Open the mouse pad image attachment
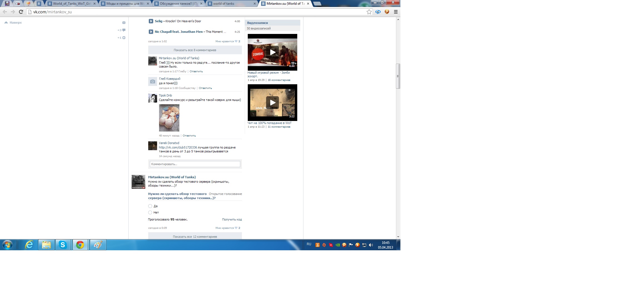This screenshot has width=644, height=302. [x=169, y=118]
